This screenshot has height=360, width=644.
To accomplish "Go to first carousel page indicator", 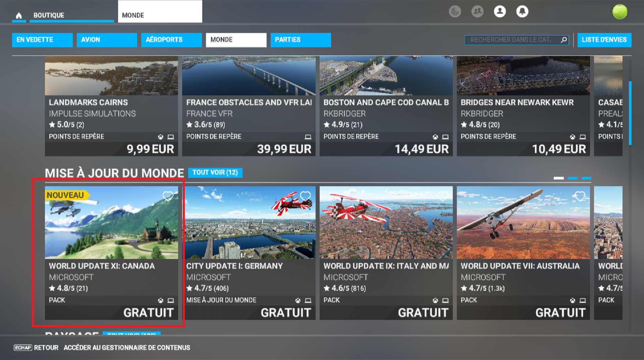I will (x=558, y=178).
